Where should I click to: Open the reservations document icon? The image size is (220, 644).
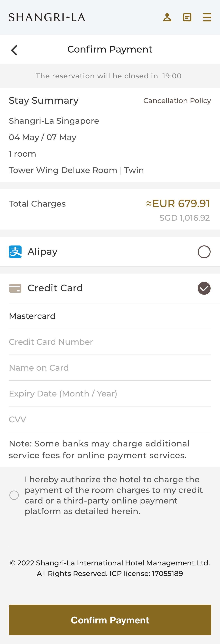click(187, 17)
